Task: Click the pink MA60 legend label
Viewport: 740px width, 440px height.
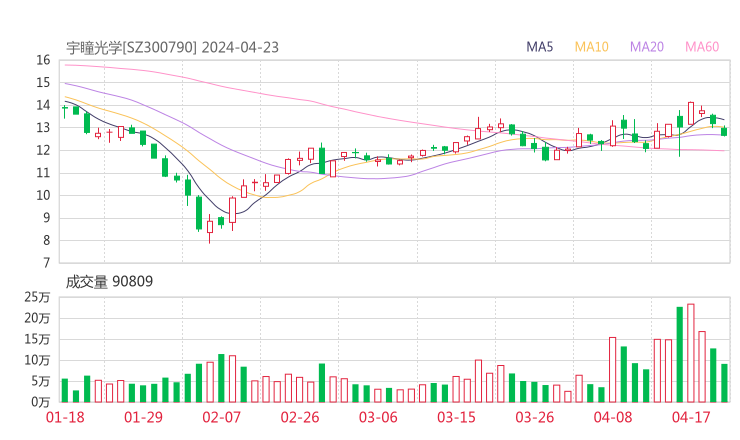Action: click(702, 47)
